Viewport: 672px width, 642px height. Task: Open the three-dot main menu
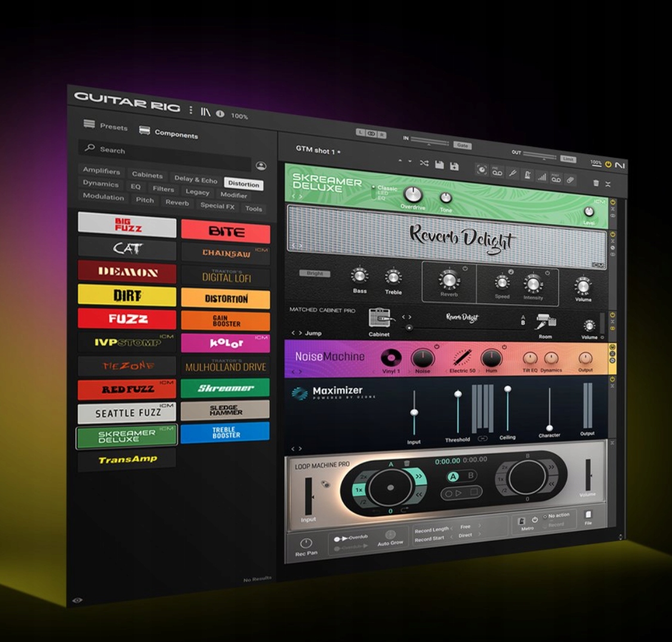point(191,110)
